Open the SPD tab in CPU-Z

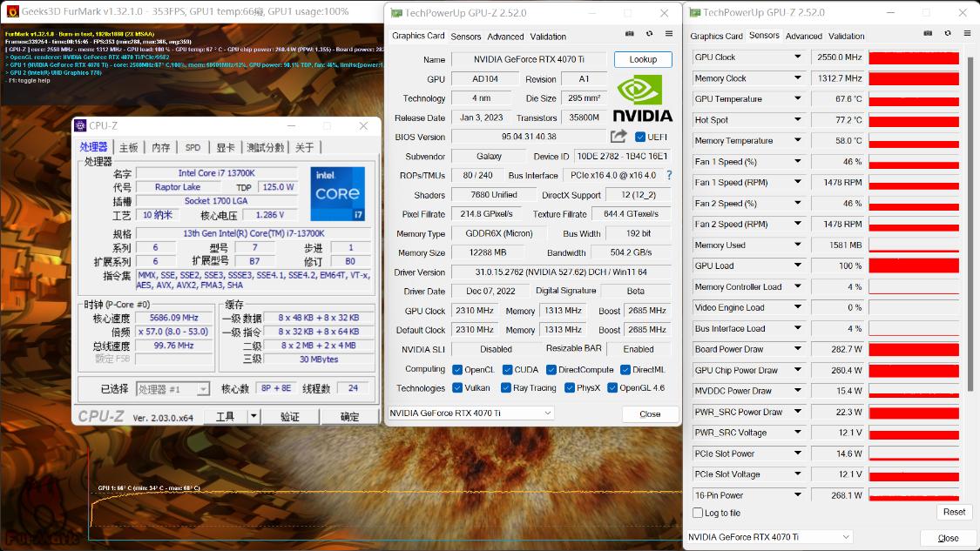193,147
